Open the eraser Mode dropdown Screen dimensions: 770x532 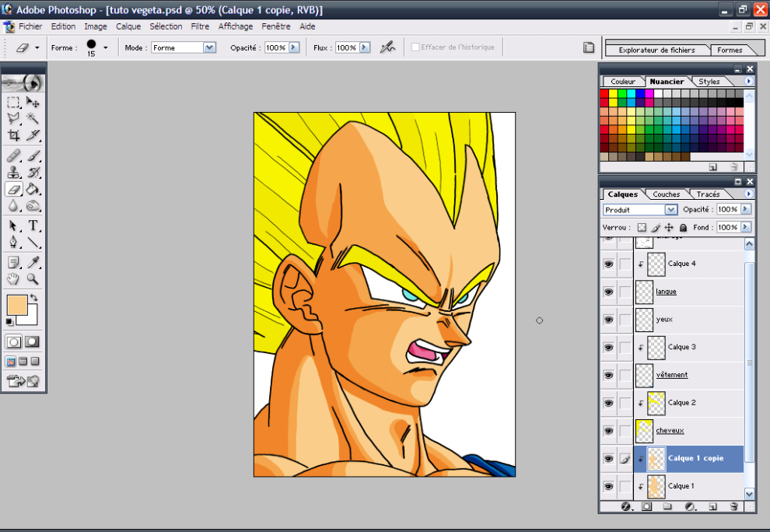(x=210, y=47)
